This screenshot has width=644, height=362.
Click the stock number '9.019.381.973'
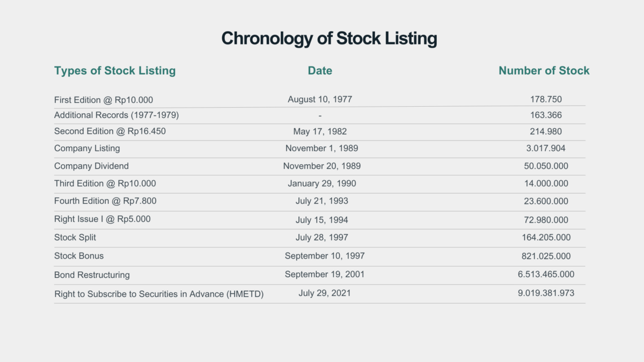click(546, 293)
